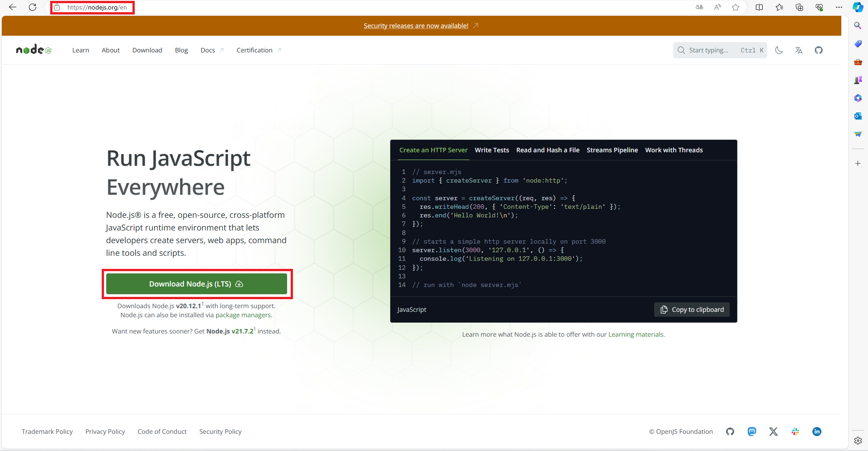Viewport: 868px width, 451px height.
Task: Reload the page with the refresh icon
Action: click(33, 7)
